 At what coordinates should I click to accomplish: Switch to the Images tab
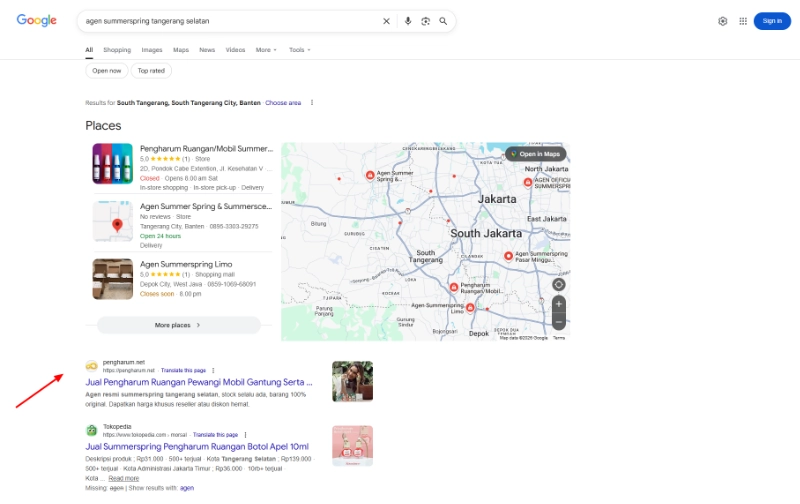[152, 49]
